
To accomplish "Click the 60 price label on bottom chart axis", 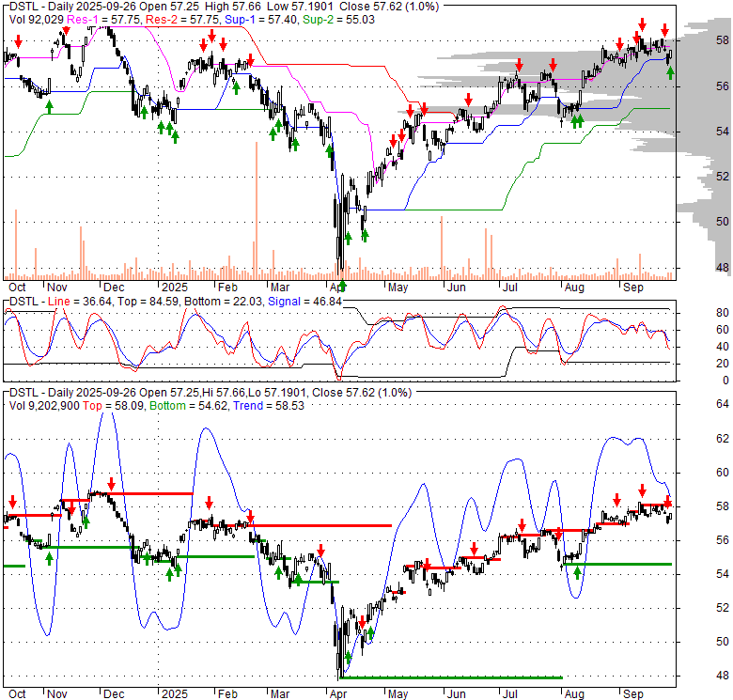I will (723, 473).
